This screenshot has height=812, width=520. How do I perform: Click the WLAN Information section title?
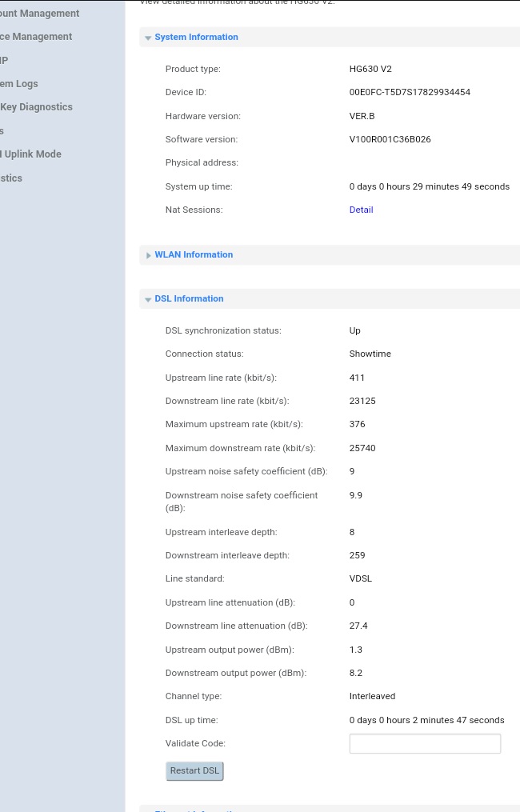(194, 254)
